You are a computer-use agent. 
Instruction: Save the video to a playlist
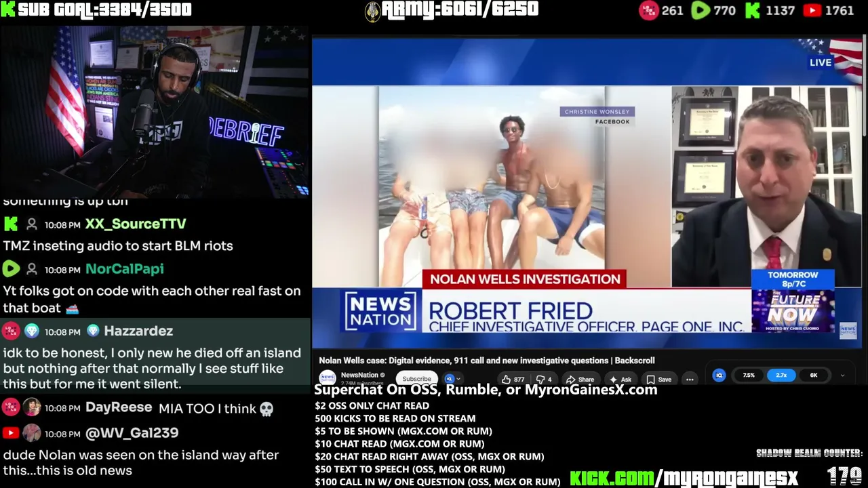tap(659, 380)
